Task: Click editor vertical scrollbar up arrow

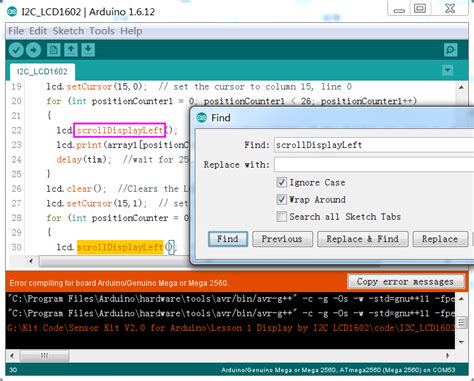Action: pos(461,87)
